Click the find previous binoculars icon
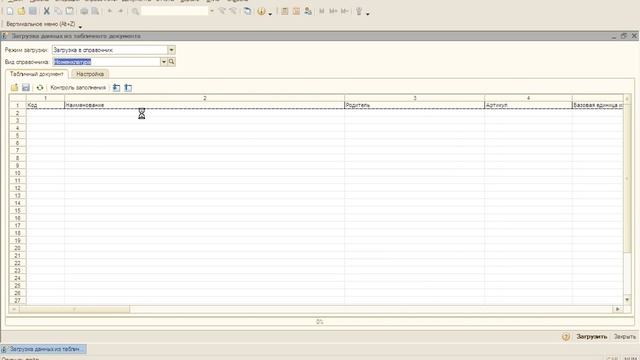Image resolution: width=640 pixels, height=360 pixels. pos(222,11)
